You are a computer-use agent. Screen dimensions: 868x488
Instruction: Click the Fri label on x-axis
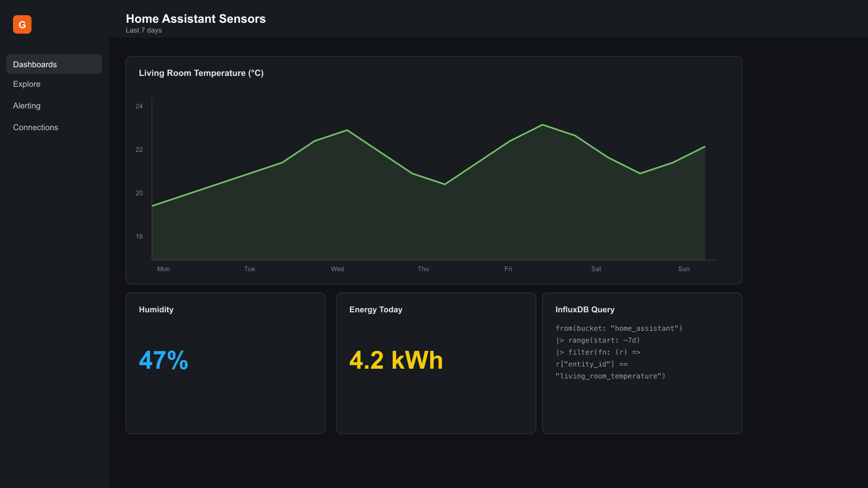508,269
